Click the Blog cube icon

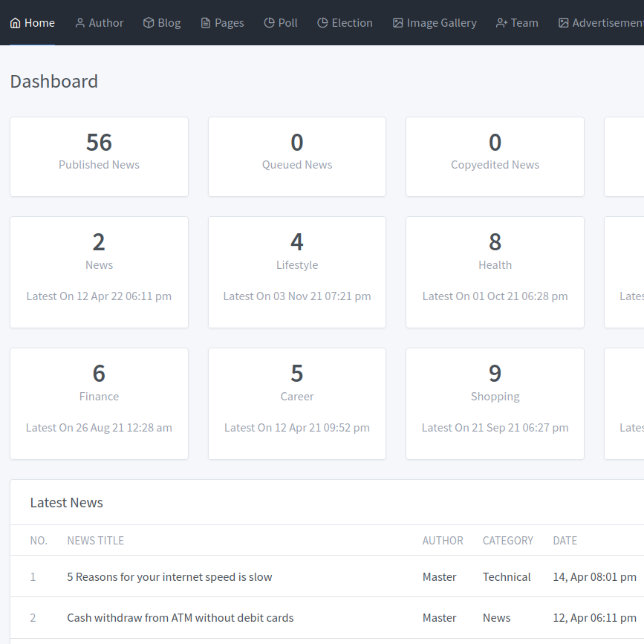(x=149, y=23)
